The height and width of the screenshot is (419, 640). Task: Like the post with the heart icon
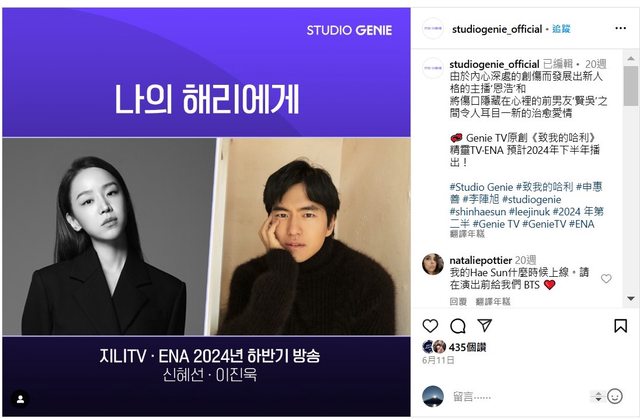coord(430,326)
